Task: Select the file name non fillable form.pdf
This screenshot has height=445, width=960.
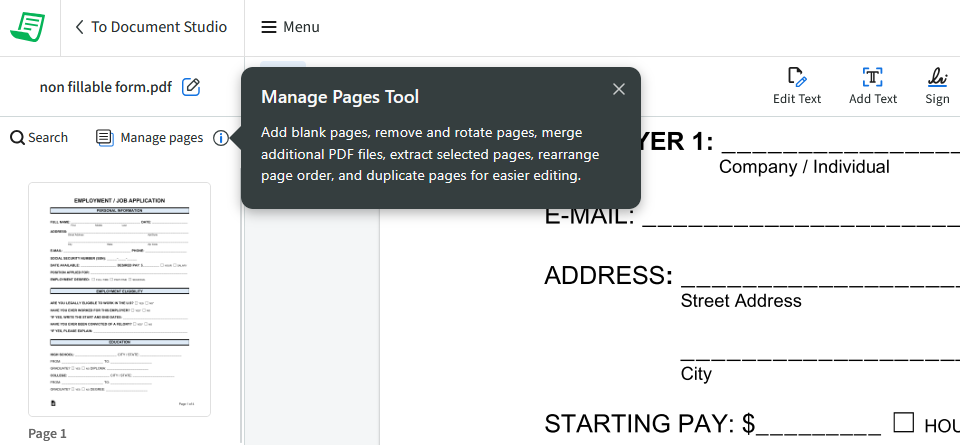Action: (x=105, y=87)
